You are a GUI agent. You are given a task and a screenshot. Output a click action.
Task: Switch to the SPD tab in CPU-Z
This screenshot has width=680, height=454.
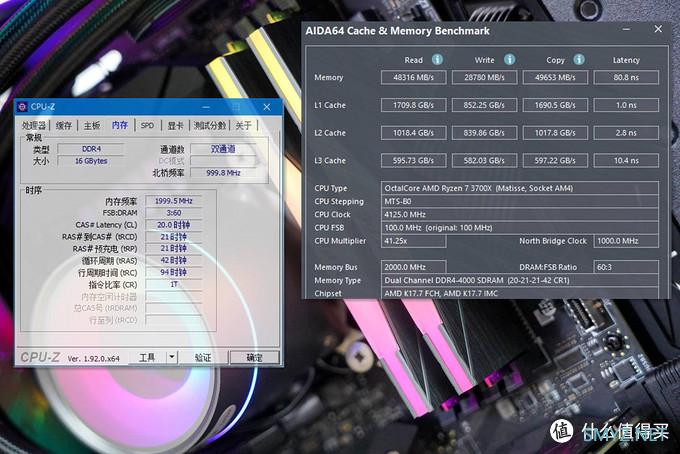click(147, 125)
